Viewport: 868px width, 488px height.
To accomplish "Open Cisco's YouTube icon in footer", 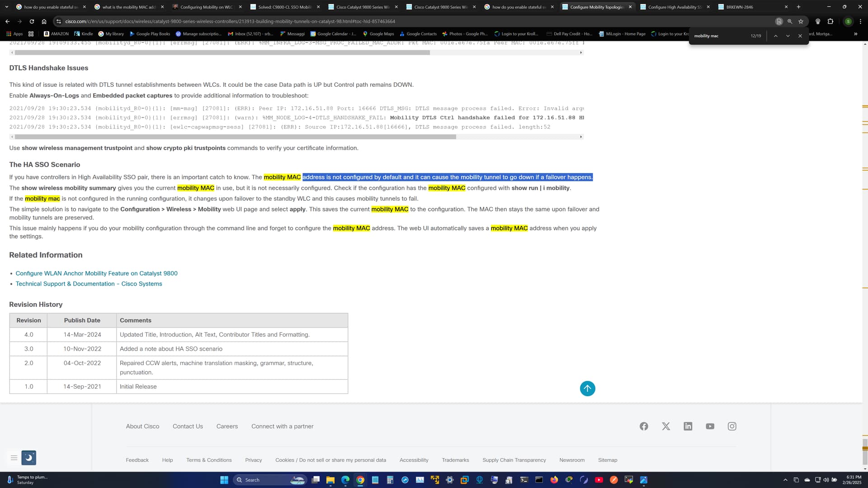I will [710, 426].
